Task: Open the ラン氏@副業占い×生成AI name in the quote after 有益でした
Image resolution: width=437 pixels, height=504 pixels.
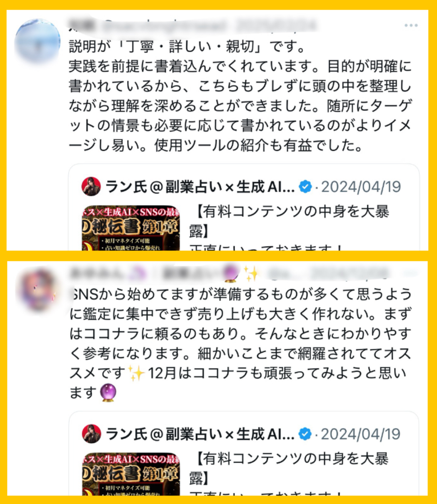Action: 200,187
